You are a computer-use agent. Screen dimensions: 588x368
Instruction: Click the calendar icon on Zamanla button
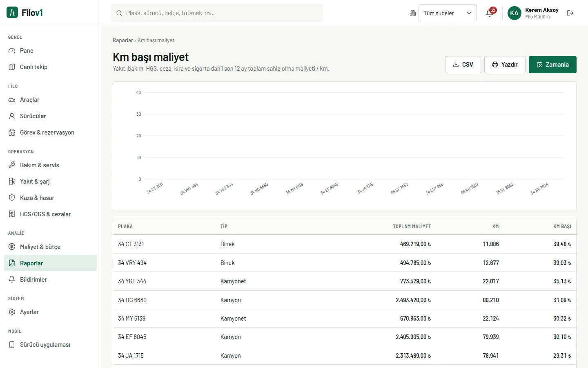point(540,65)
